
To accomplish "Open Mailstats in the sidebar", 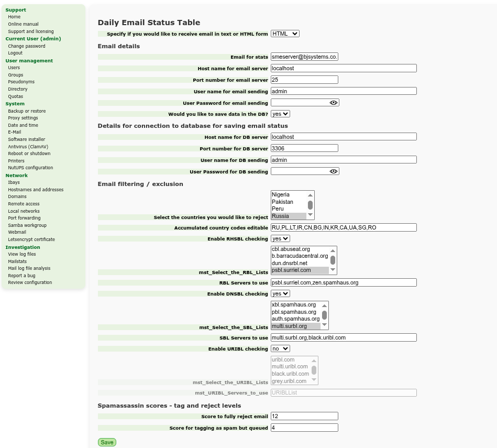I will pos(17,261).
